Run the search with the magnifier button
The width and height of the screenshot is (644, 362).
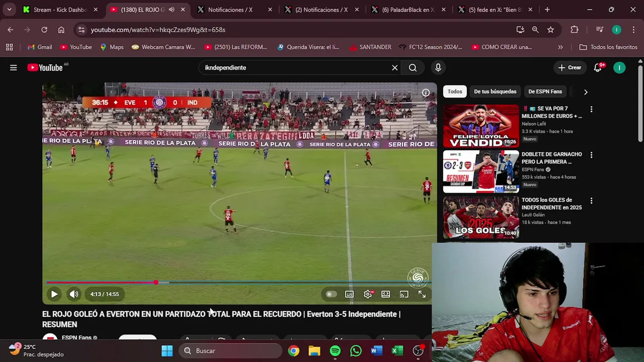[413, 67]
